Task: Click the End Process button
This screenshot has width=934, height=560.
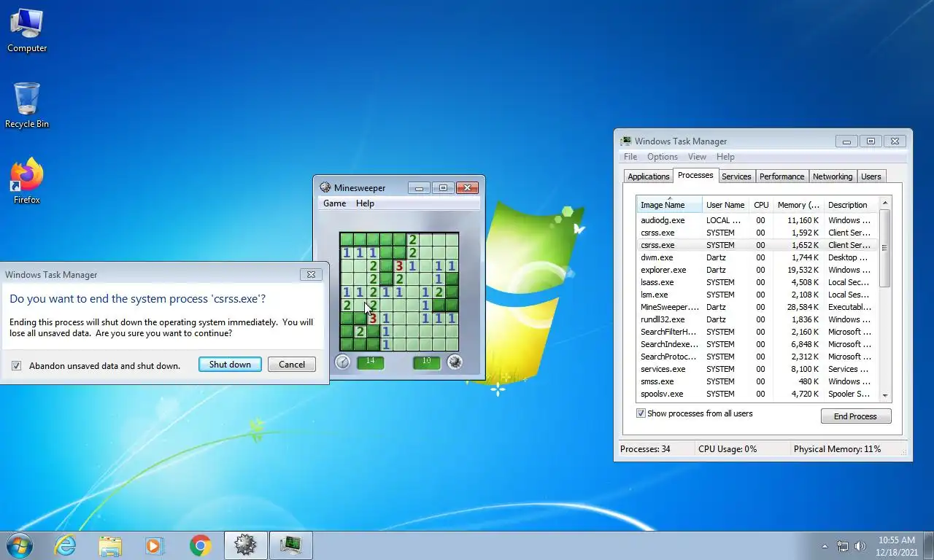Action: pyautogui.click(x=855, y=416)
